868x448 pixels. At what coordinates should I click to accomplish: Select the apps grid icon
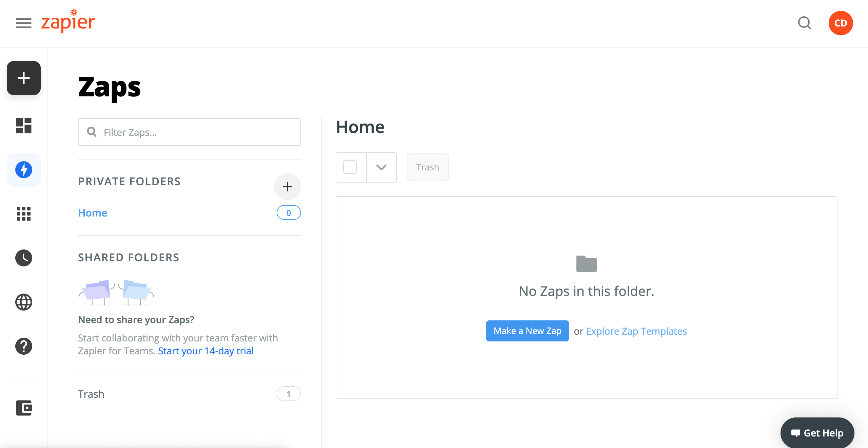(x=23, y=214)
